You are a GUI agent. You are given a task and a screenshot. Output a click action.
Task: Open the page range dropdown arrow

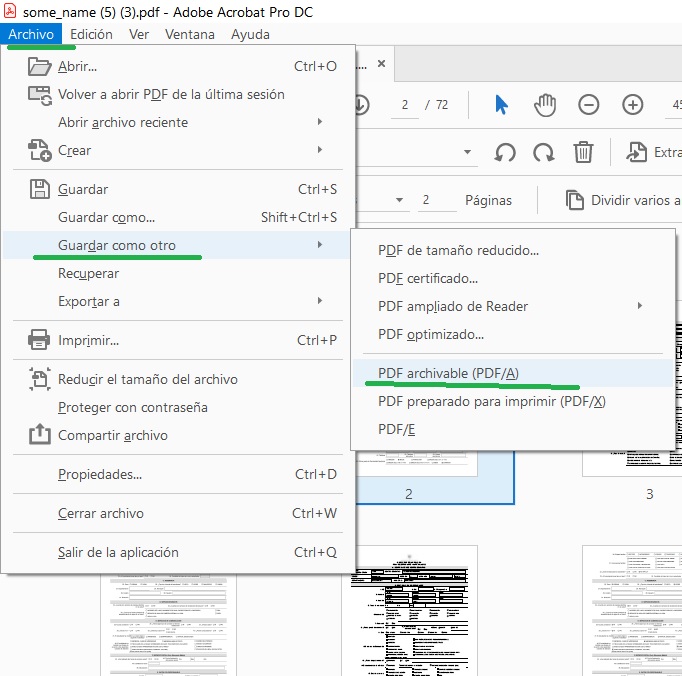click(x=467, y=152)
